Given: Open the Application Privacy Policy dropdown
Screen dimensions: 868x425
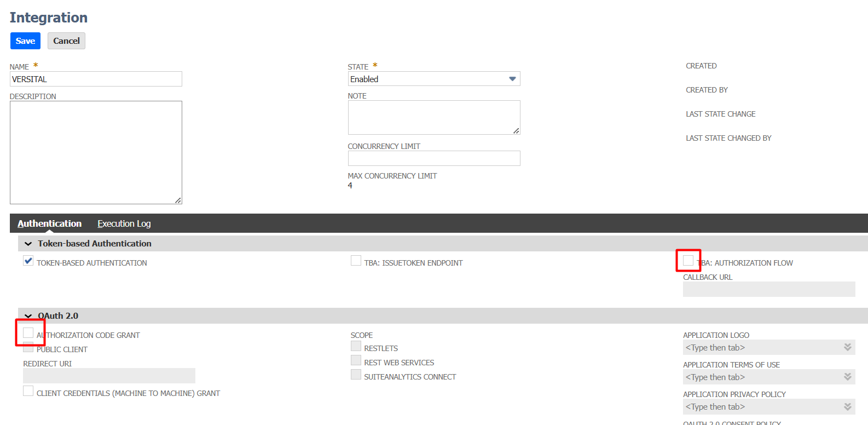Looking at the screenshot, I should 847,406.
